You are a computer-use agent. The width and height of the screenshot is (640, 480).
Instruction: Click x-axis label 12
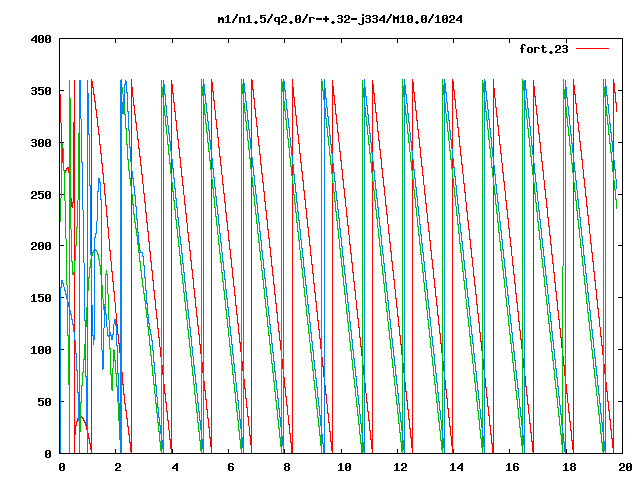click(x=400, y=467)
